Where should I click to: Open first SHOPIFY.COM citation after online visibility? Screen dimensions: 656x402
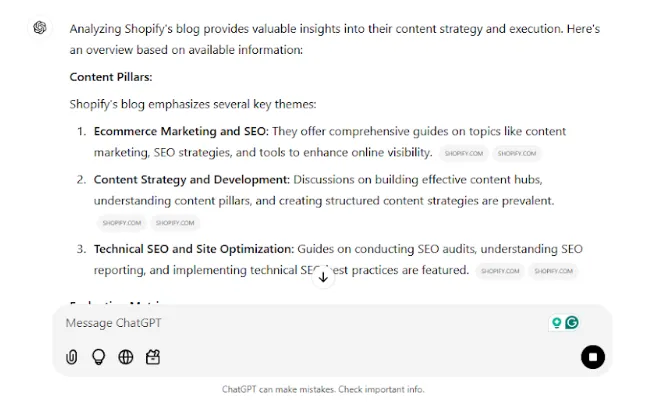pos(464,154)
